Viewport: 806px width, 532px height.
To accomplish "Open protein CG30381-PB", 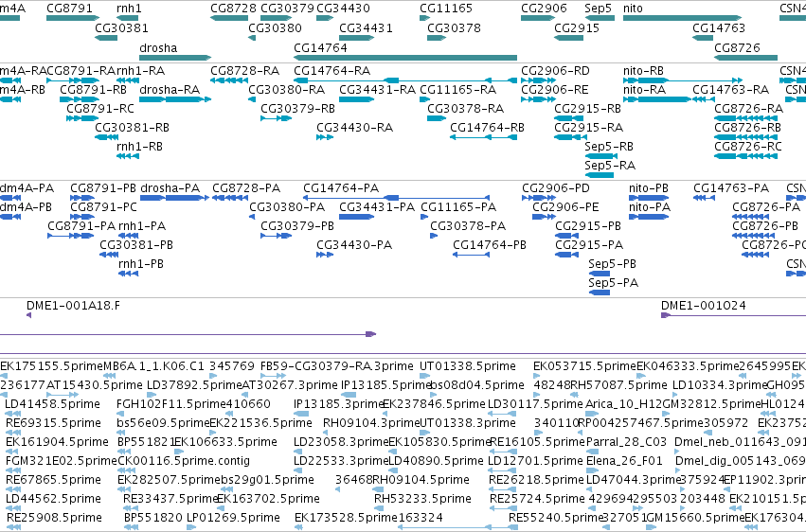I will pyautogui.click(x=136, y=245).
